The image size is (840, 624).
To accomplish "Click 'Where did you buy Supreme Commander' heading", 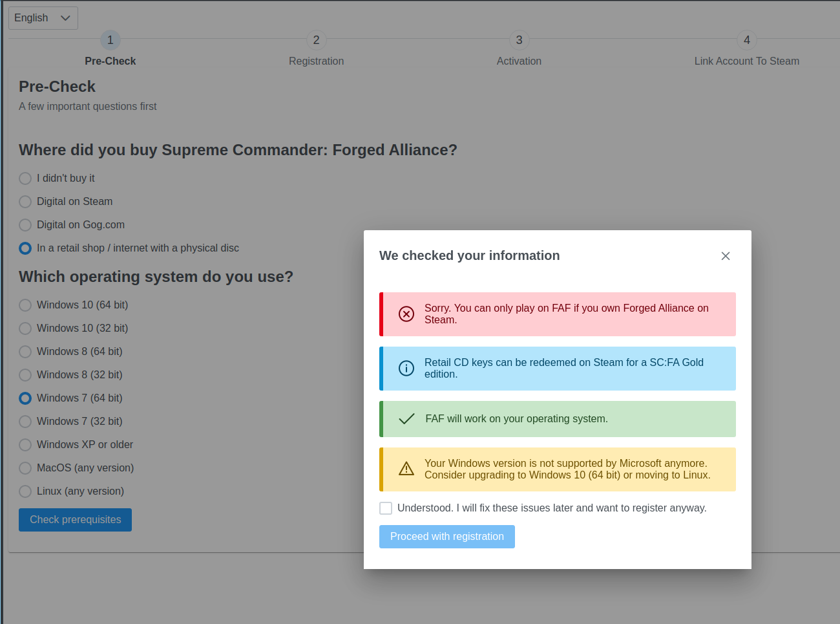I will click(x=238, y=150).
